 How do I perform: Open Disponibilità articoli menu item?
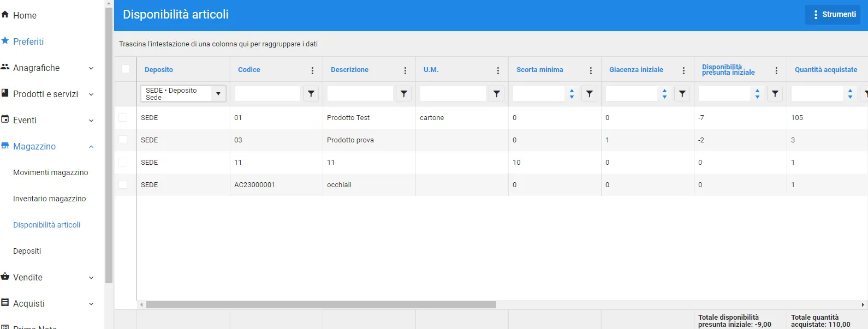[46, 225]
